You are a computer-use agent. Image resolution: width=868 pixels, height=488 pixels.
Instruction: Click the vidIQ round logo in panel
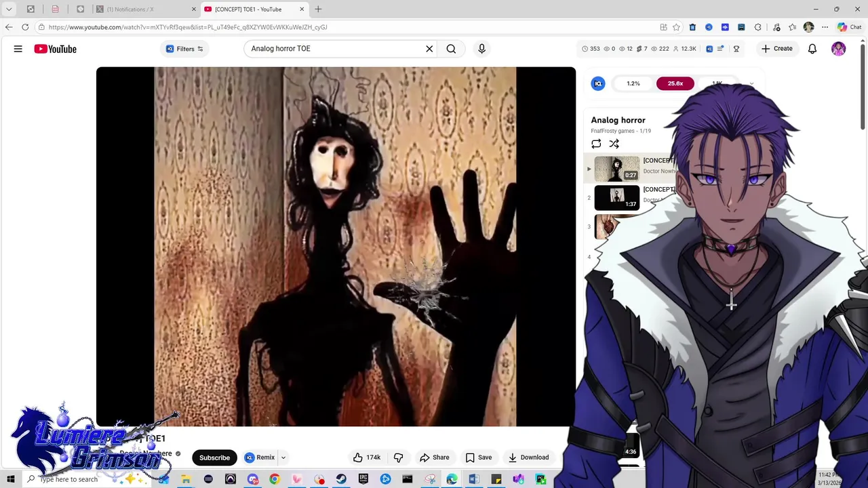point(598,83)
